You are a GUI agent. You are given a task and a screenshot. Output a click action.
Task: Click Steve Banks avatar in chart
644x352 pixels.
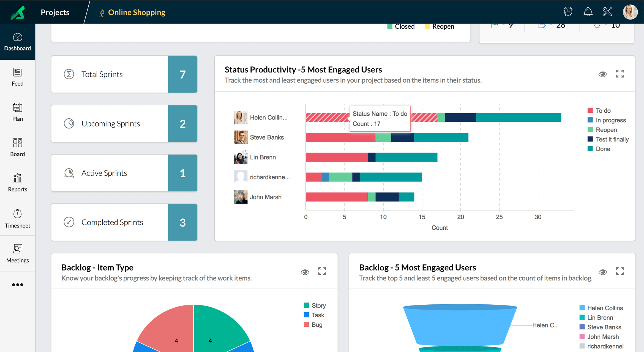point(241,137)
